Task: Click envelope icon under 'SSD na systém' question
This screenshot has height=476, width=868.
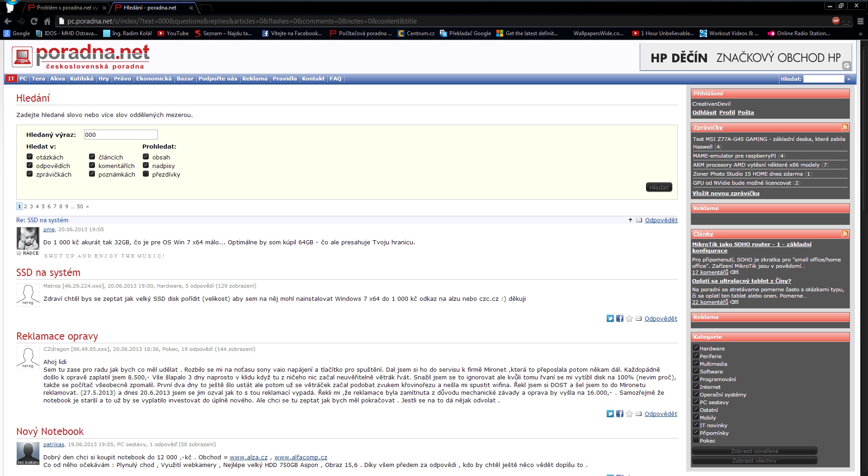Action: coord(638,318)
